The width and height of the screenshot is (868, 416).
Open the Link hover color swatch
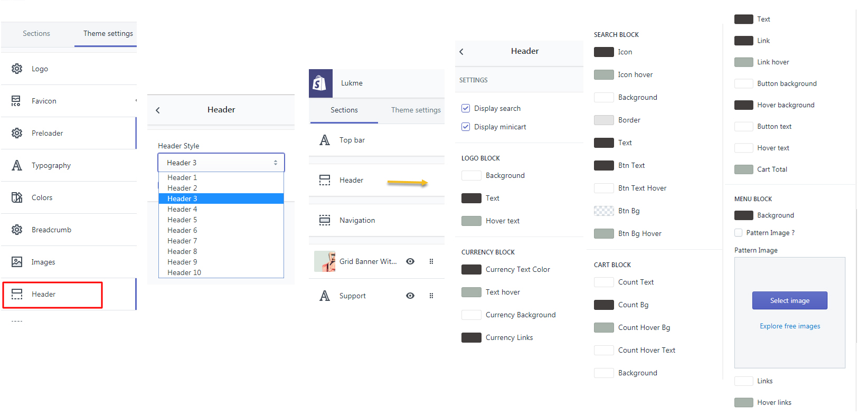tap(744, 62)
